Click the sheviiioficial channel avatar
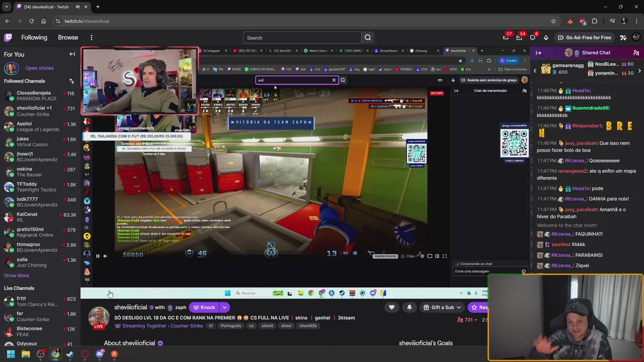The height and width of the screenshot is (362, 644). pos(99,317)
